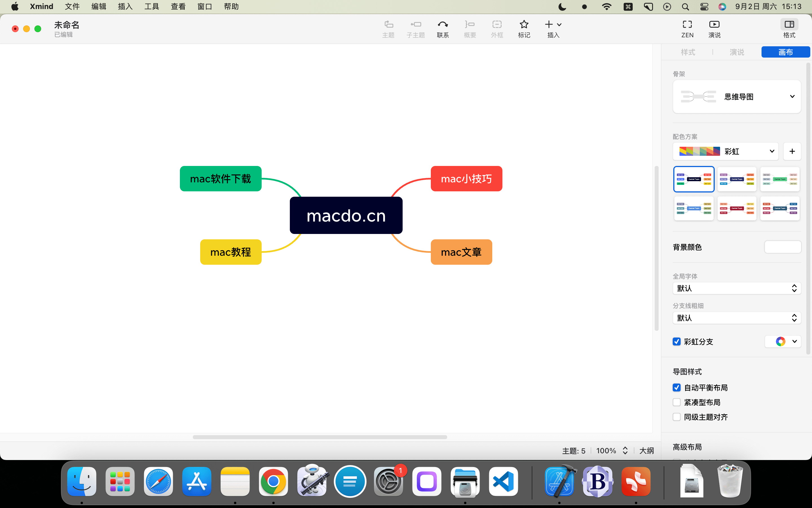Open Trash from the Dock
This screenshot has height=508, width=812.
pyautogui.click(x=730, y=481)
